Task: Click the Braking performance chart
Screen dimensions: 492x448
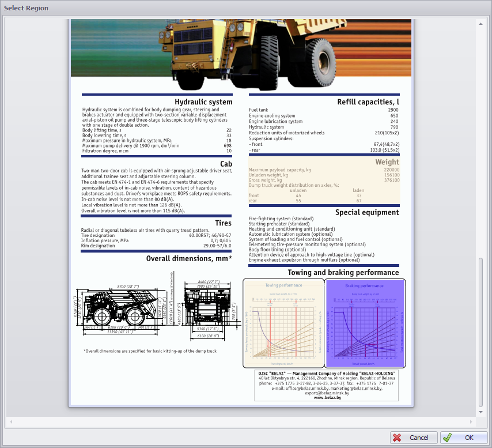Action: (x=365, y=323)
